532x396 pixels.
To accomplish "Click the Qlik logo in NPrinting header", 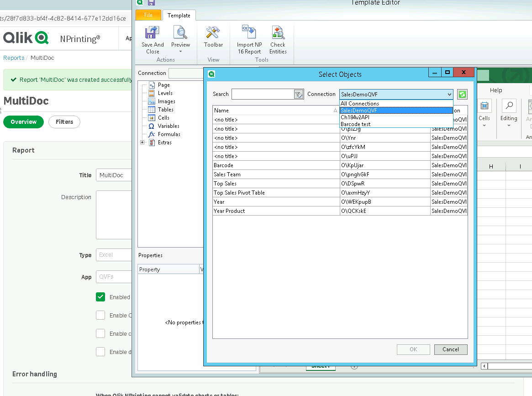I will pos(26,37).
